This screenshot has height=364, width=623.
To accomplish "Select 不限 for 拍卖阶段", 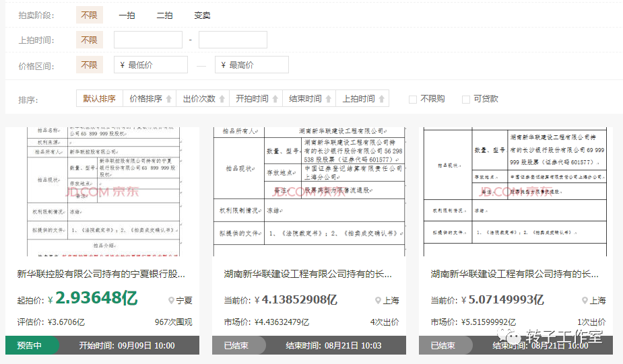I will [x=90, y=15].
